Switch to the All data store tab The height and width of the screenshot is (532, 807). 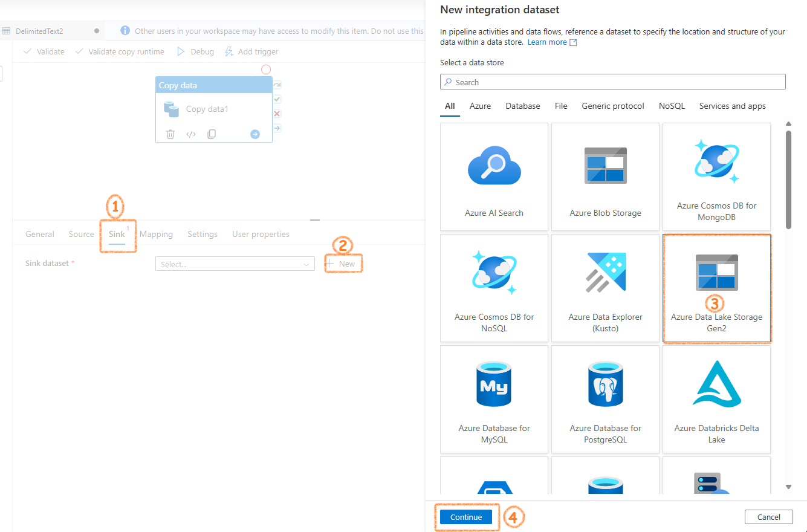click(450, 106)
